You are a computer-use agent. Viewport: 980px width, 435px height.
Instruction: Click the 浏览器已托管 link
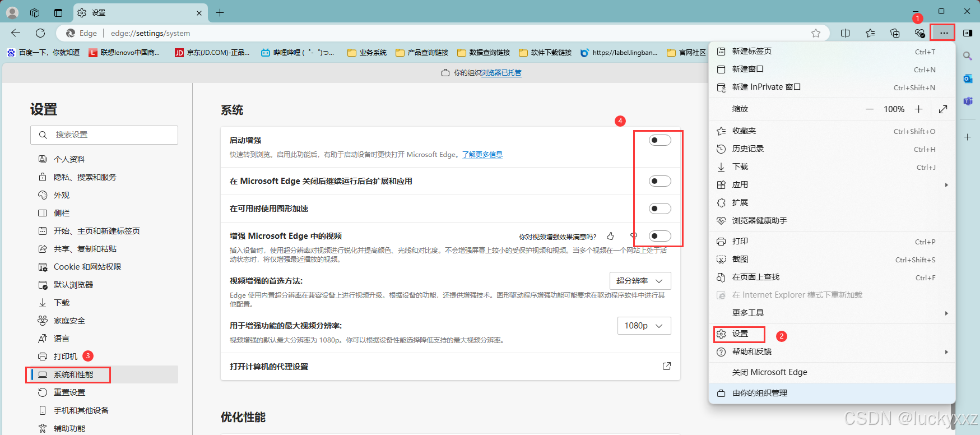click(x=501, y=73)
